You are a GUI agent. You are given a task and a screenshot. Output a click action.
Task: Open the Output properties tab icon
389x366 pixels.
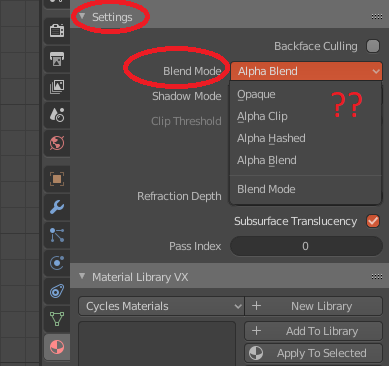57,59
